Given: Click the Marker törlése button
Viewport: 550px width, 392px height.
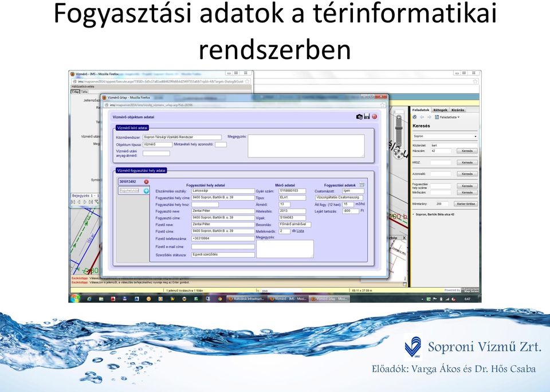Looking at the screenshot, I should tap(466, 204).
